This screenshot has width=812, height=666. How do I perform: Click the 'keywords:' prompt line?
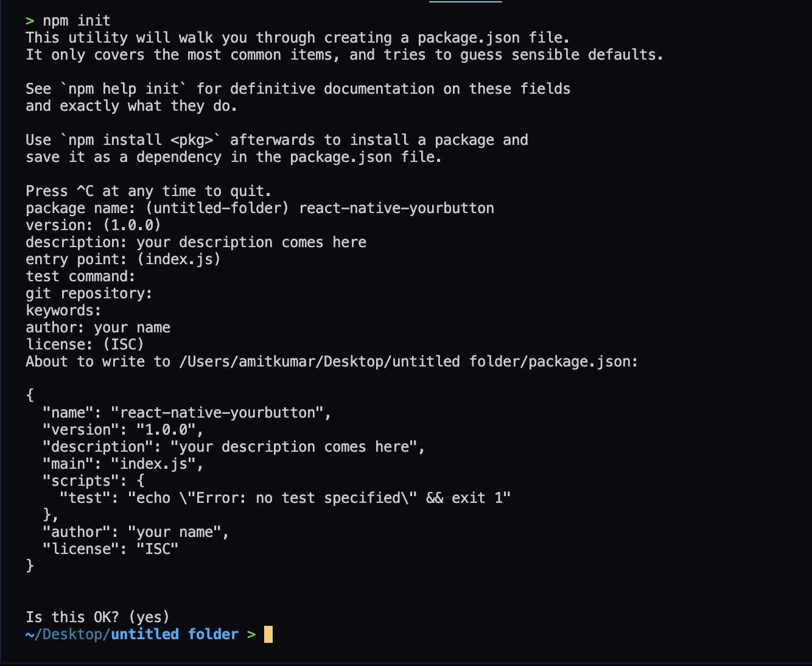pos(63,310)
